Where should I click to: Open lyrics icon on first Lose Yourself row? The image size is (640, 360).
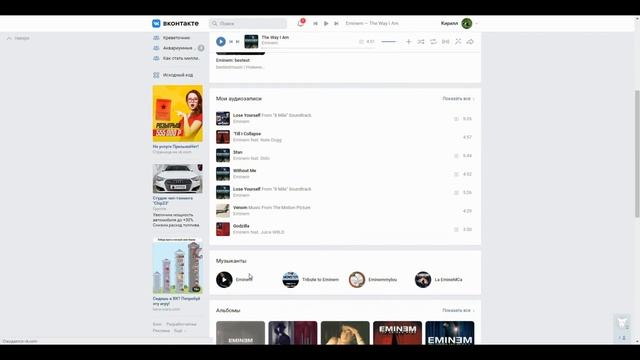pyautogui.click(x=456, y=119)
